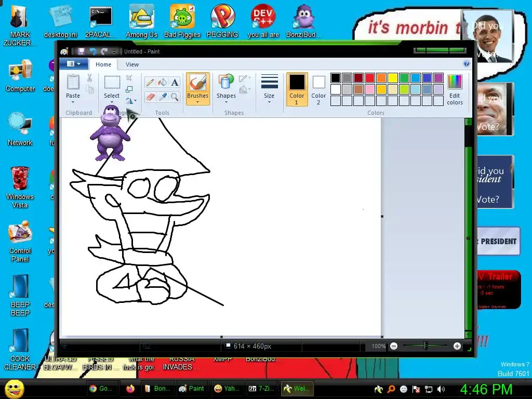Open the Among Us desktop shortcut

[x=141, y=22]
